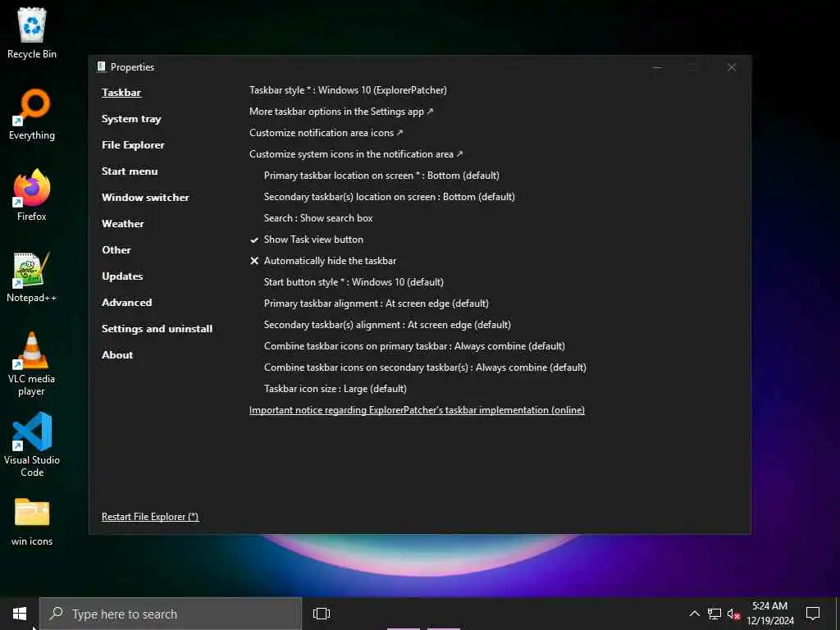The width and height of the screenshot is (840, 630).
Task: Click the muted volume tray icon
Action: (x=733, y=614)
